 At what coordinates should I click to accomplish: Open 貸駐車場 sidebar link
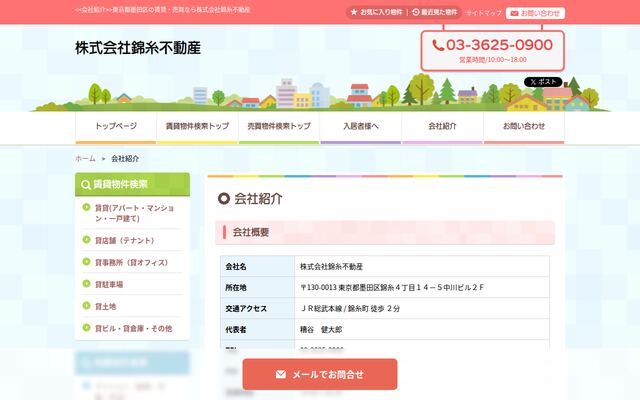109,284
